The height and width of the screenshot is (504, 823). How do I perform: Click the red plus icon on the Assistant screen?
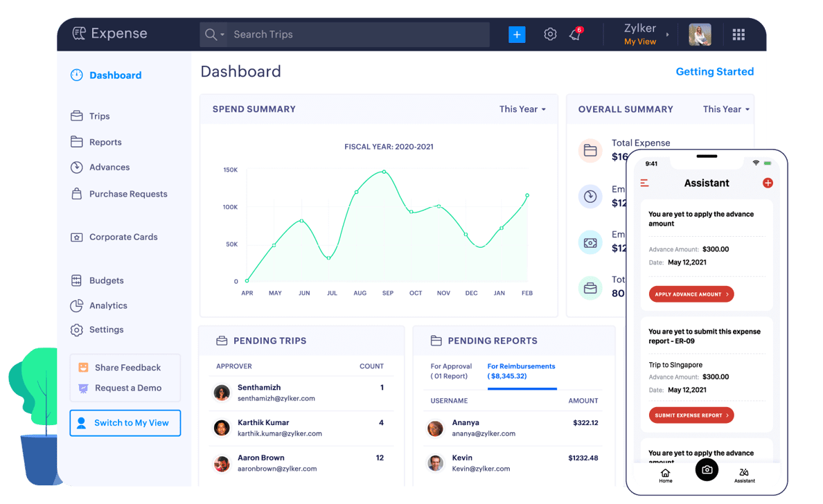click(768, 183)
